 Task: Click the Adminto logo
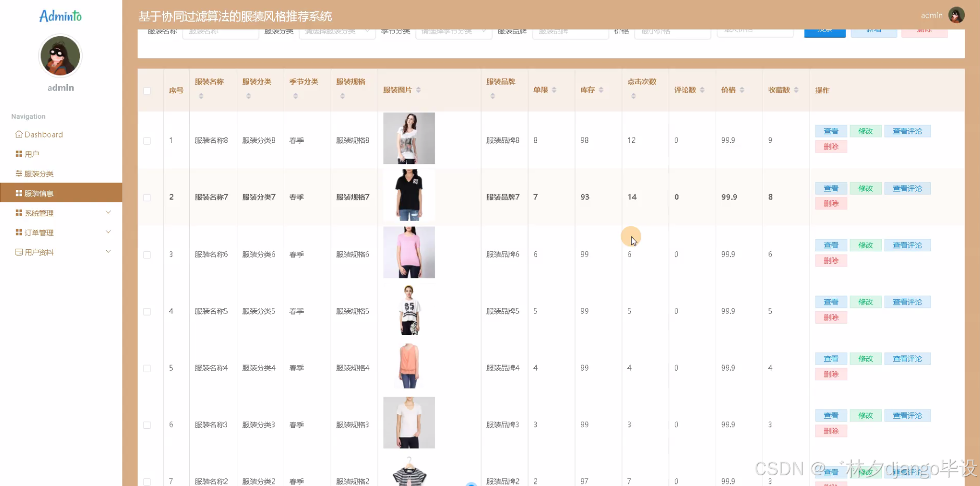coord(60,16)
